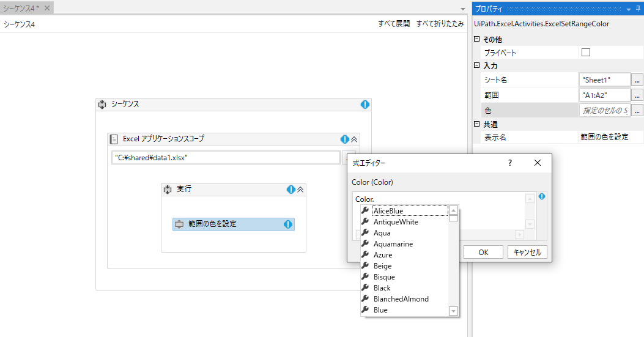Open the 範囲 ellipsis editor button
Viewport: 644px width, 337px height.
[x=637, y=95]
